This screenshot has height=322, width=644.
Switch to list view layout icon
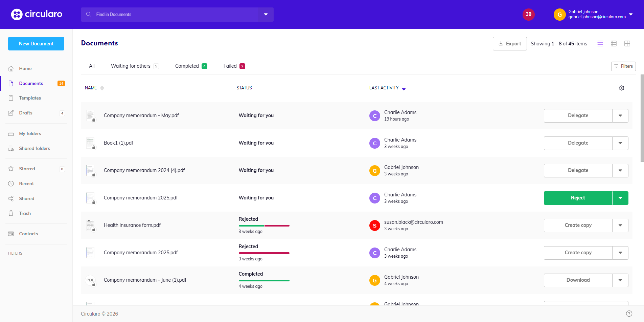tap(600, 44)
